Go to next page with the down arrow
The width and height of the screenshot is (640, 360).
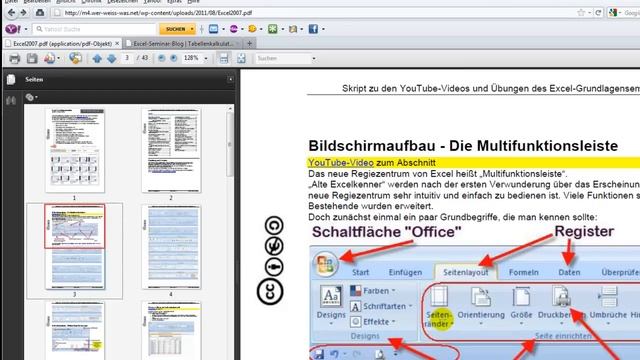pyautogui.click(x=111, y=58)
